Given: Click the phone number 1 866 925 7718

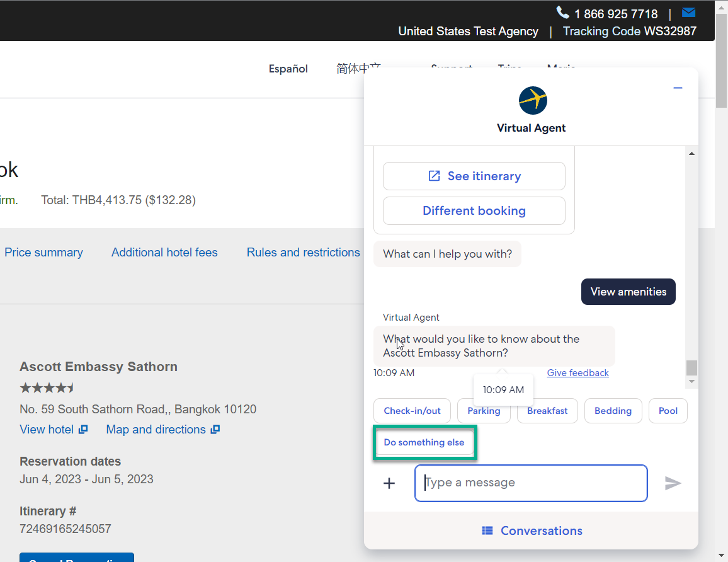Looking at the screenshot, I should (x=616, y=14).
